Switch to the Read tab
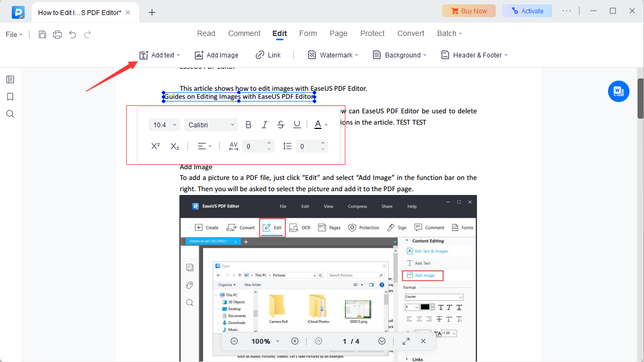The image size is (644, 362). coord(206,33)
